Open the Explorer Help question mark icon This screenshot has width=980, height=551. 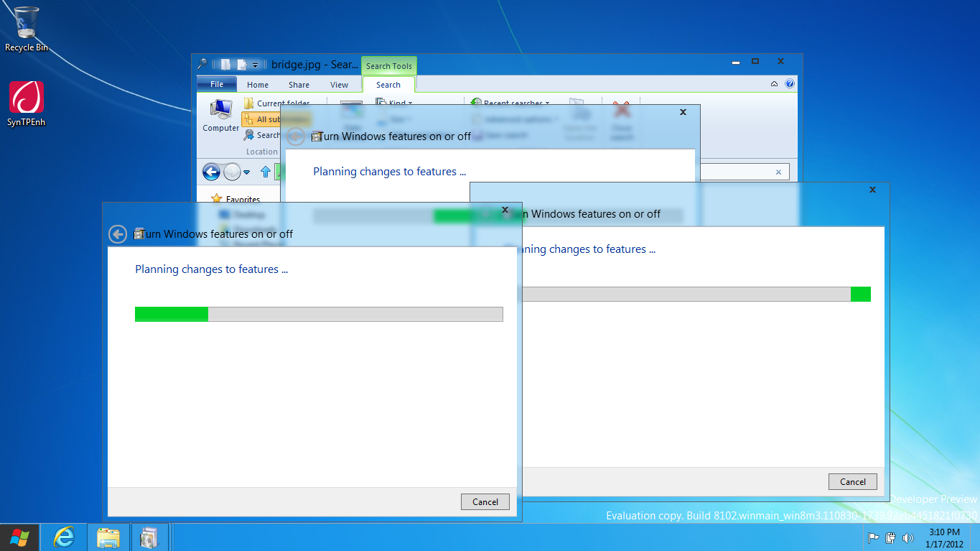[790, 84]
